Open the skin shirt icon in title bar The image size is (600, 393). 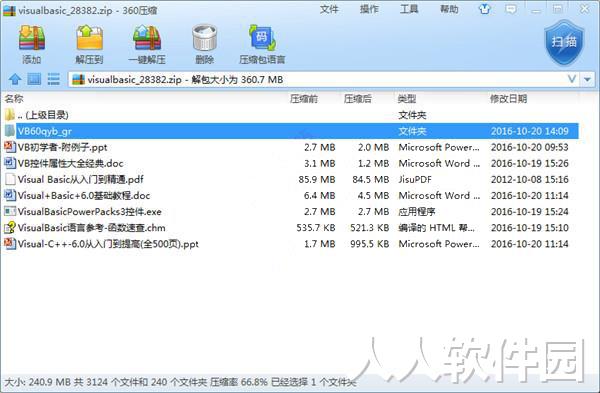pyautogui.click(x=485, y=9)
